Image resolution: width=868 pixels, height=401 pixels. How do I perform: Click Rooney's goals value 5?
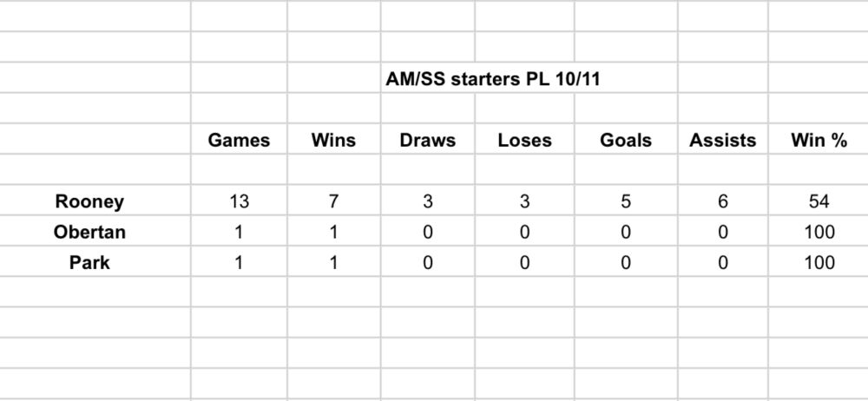click(626, 200)
